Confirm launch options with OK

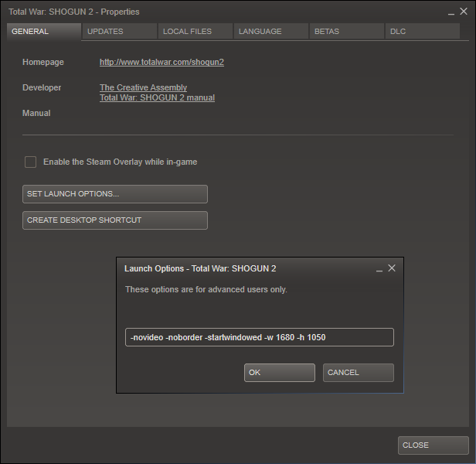click(x=280, y=373)
